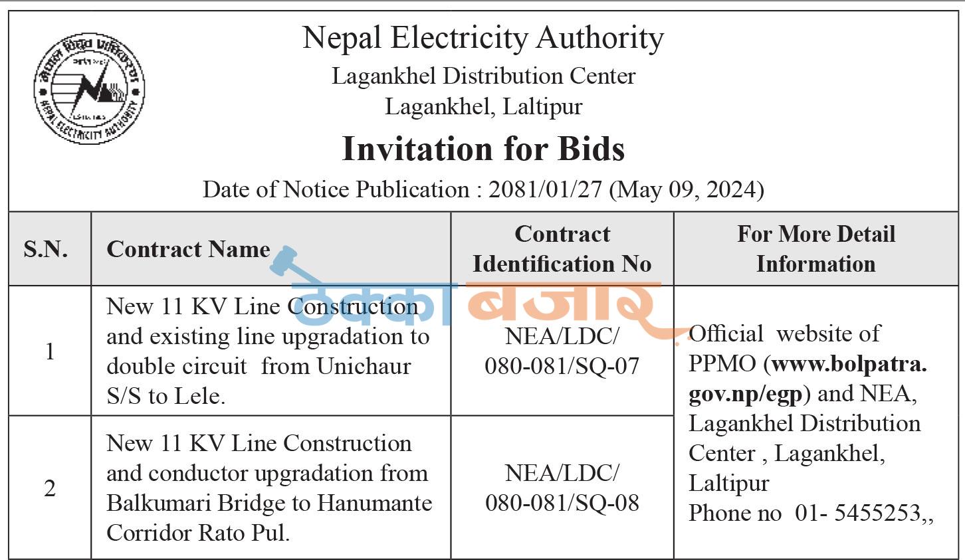Select the S.N. column header
The width and height of the screenshot is (965, 560).
point(46,249)
